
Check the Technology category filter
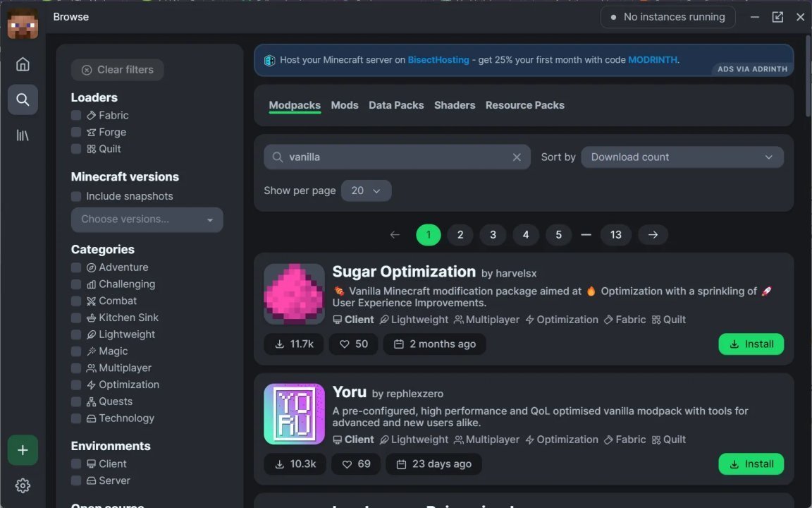click(76, 418)
